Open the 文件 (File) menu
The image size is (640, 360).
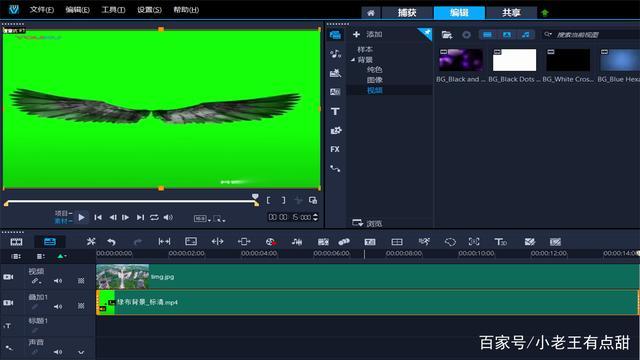42,9
